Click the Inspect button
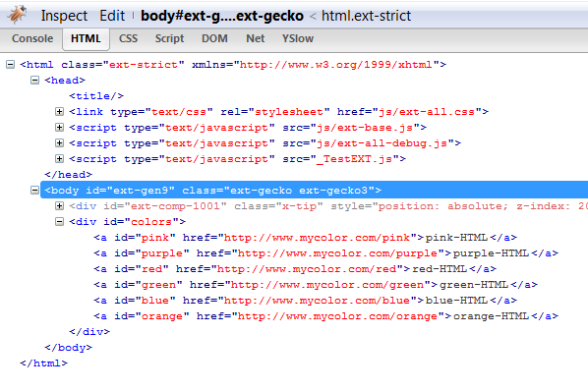Viewport: 588px width, 391px height. pyautogui.click(x=64, y=16)
